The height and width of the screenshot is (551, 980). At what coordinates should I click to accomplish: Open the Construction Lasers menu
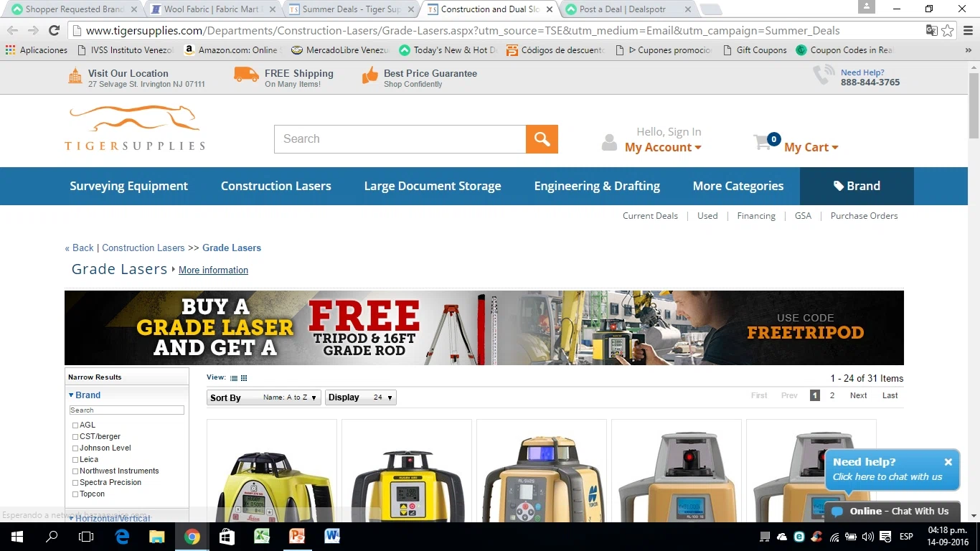275,186
